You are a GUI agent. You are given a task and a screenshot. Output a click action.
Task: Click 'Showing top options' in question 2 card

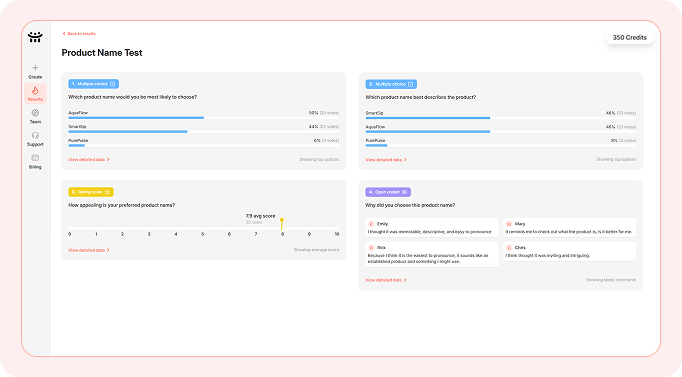coord(616,160)
